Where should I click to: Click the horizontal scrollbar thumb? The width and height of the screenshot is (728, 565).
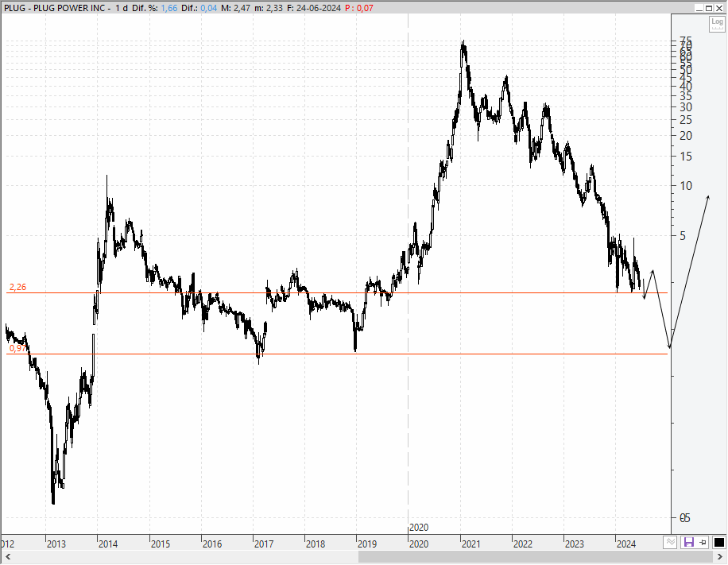[536, 556]
